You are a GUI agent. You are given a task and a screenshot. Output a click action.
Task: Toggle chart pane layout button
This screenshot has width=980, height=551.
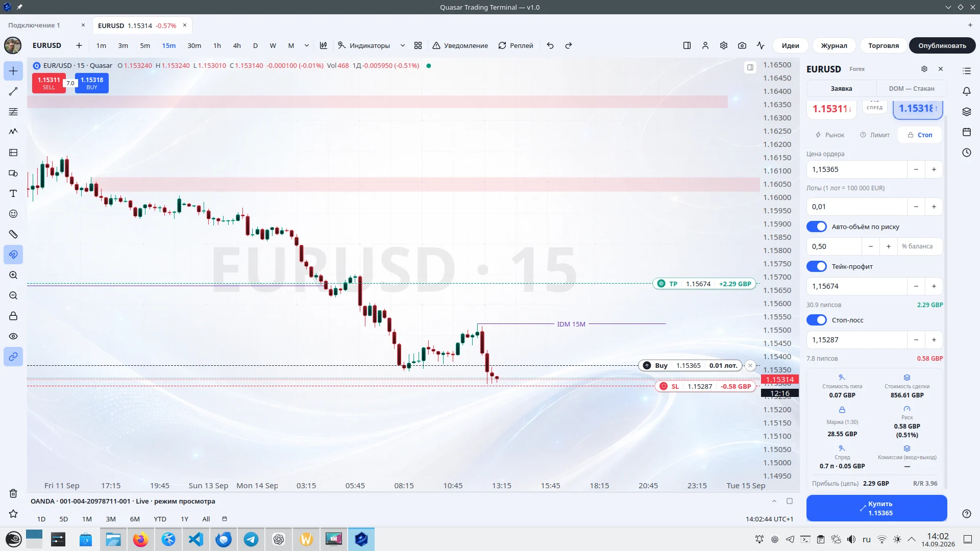tap(750, 67)
